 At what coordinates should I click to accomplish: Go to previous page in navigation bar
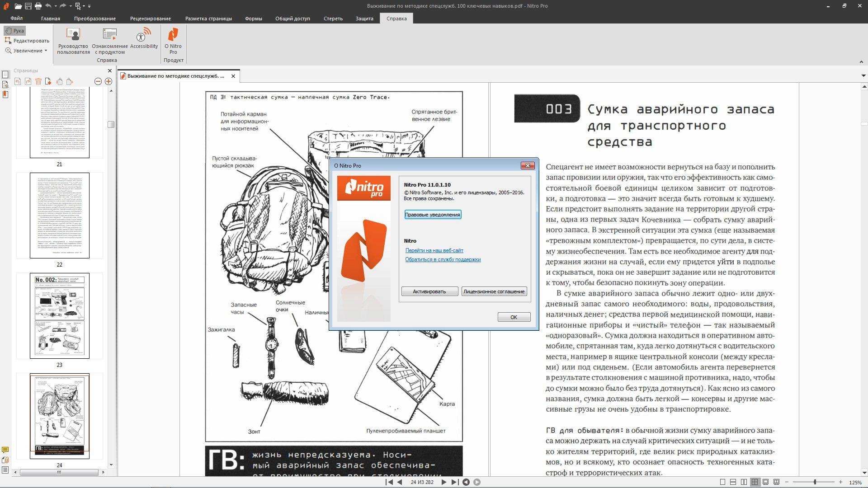click(400, 482)
